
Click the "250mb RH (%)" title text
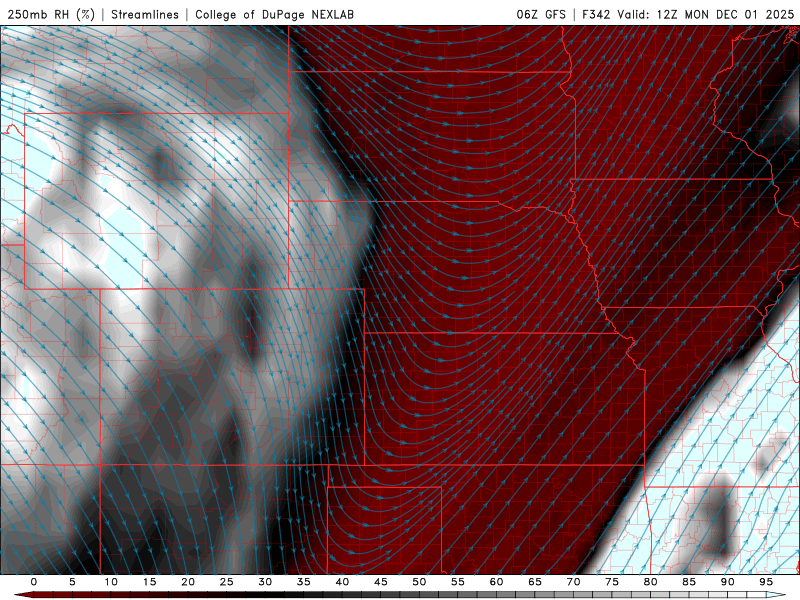click(x=51, y=14)
